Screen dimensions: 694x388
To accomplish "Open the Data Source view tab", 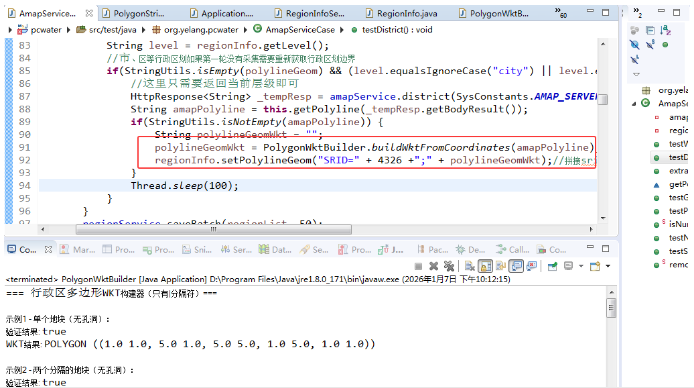I will click(x=275, y=250).
